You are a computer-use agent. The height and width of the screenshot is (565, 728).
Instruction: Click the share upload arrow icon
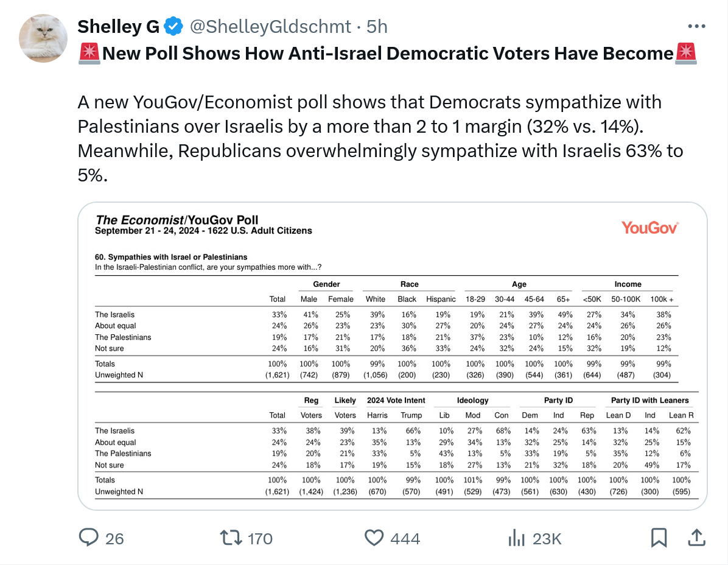696,538
